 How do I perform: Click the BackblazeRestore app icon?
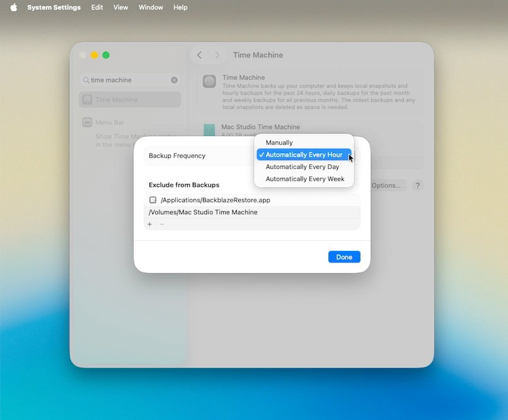153,200
